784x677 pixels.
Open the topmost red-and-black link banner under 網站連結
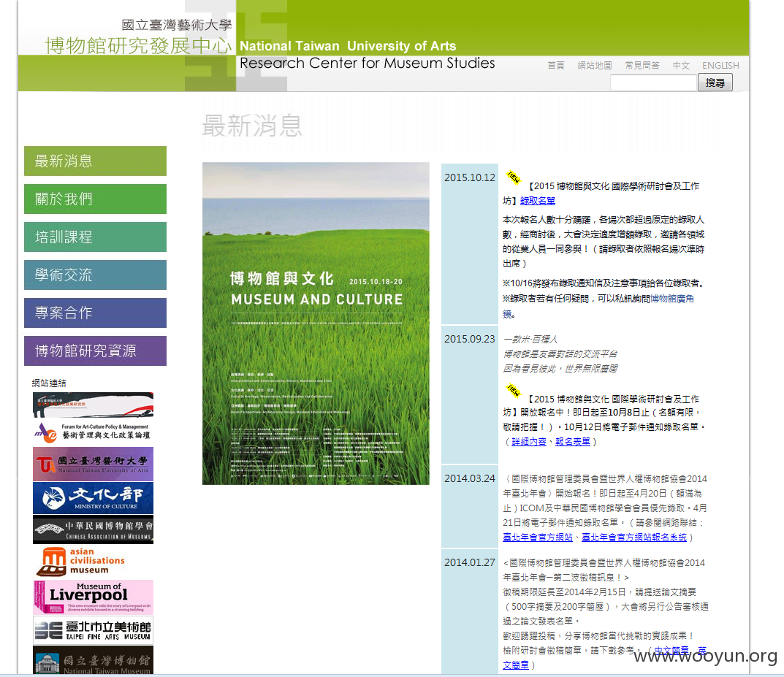pos(93,405)
